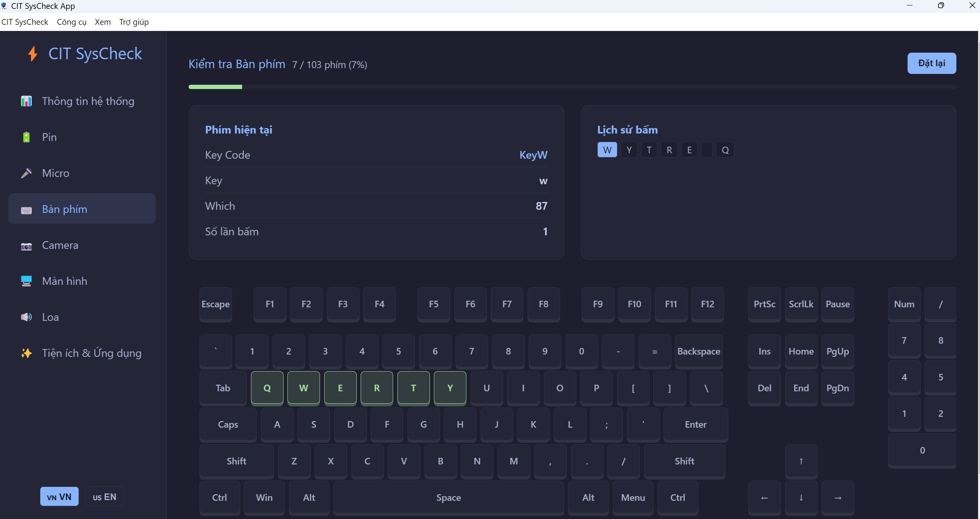Click the Camera icon in sidebar

(x=26, y=246)
